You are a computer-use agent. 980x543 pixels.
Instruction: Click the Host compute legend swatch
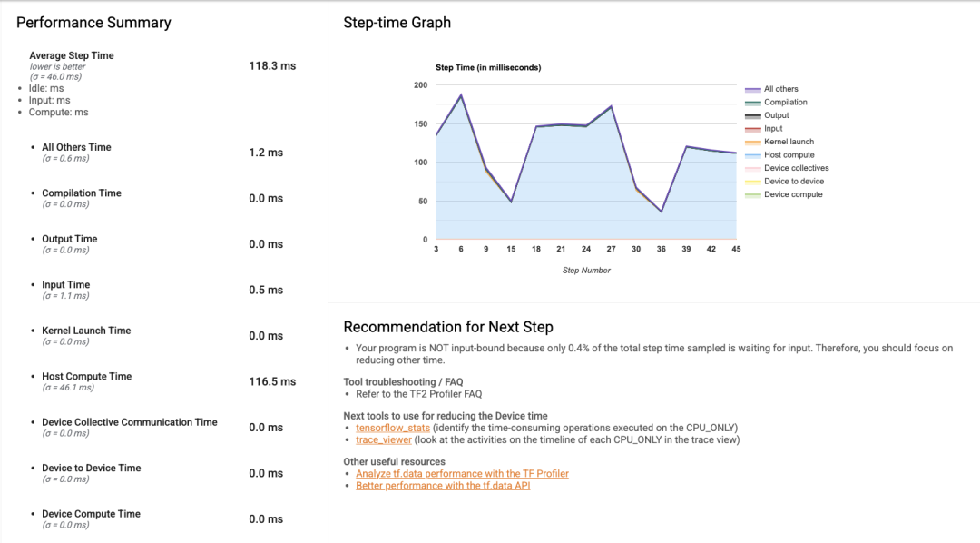pos(752,155)
